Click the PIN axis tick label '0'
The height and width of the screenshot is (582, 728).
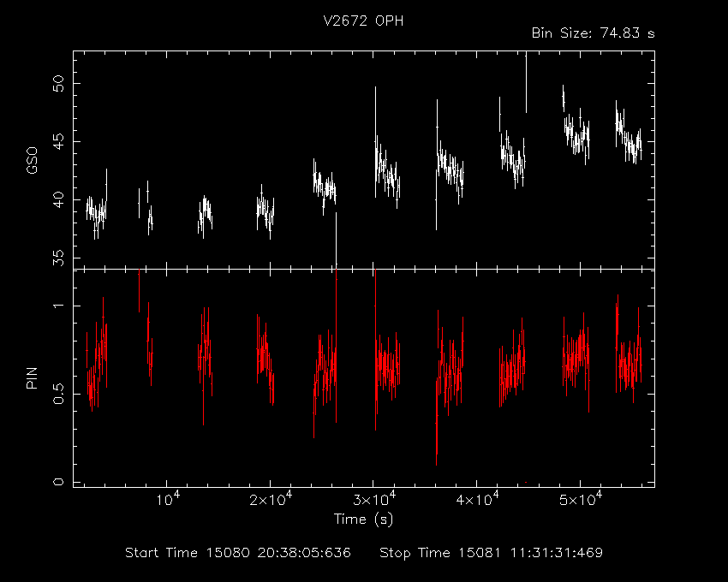point(59,482)
